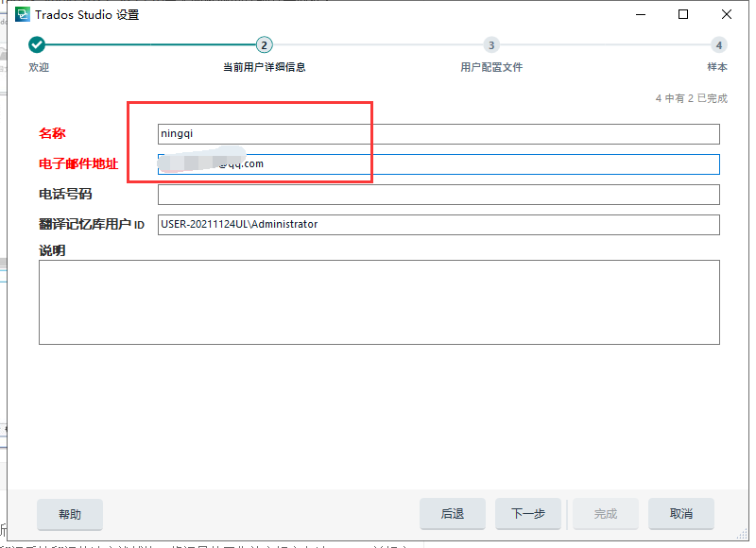This screenshot has width=756, height=548.
Task: Close the Trados Studio 设置 window
Action: coord(727,14)
